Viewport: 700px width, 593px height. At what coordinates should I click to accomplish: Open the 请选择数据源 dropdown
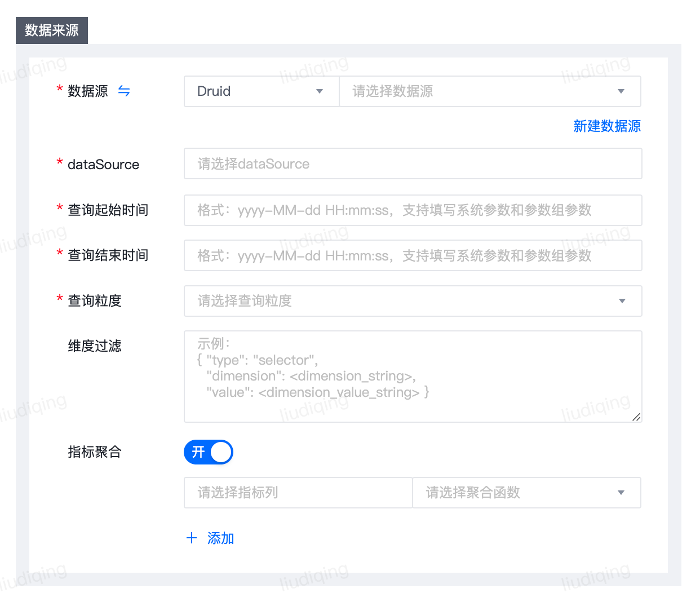click(490, 91)
